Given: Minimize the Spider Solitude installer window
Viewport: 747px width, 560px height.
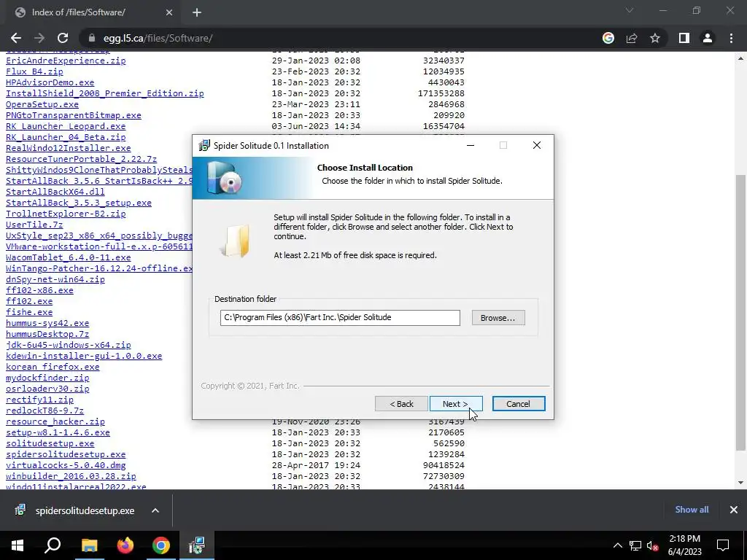Looking at the screenshot, I should tap(471, 145).
